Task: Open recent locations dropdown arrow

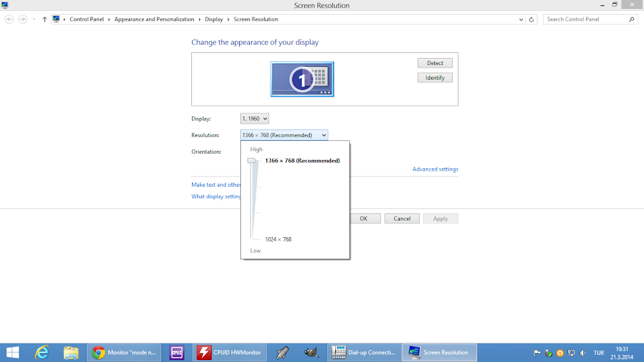Action: coord(34,19)
